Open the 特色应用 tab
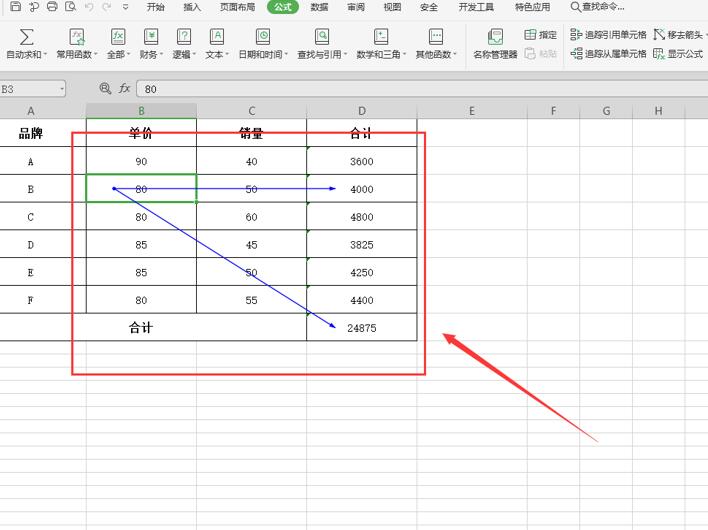 pyautogui.click(x=532, y=7)
